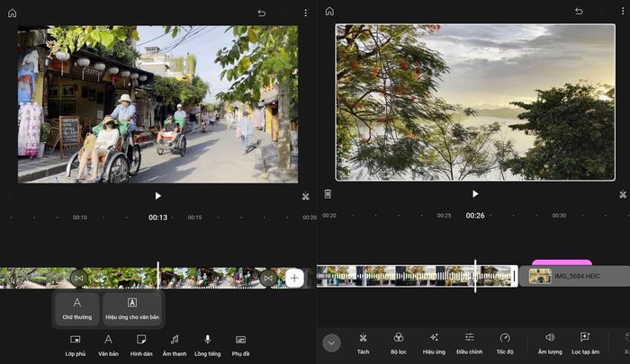The height and width of the screenshot is (364, 630).
Task: Tap the split scissors icon in right editor
Action: coord(623,195)
